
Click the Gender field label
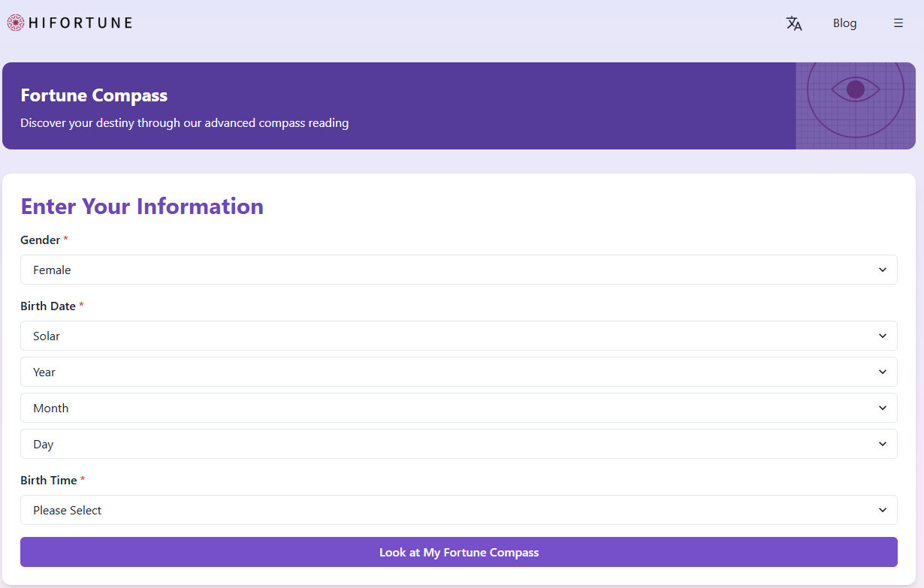[x=41, y=240]
